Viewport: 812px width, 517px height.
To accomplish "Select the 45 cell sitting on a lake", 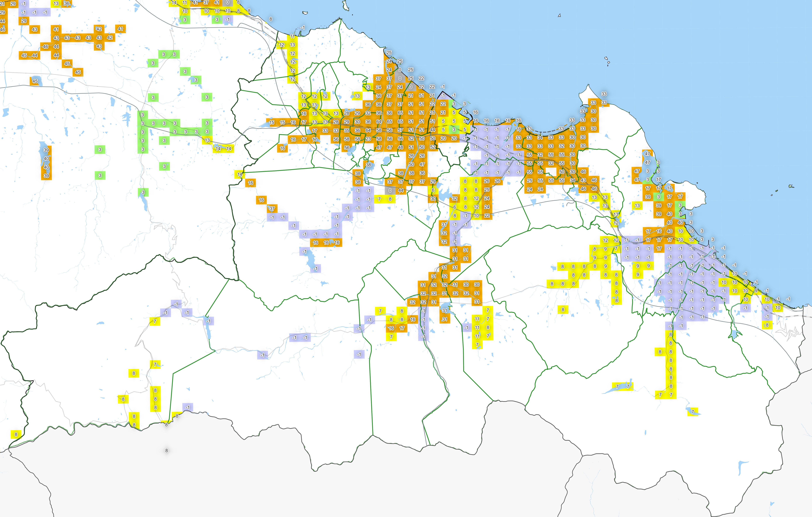I will 35,81.
